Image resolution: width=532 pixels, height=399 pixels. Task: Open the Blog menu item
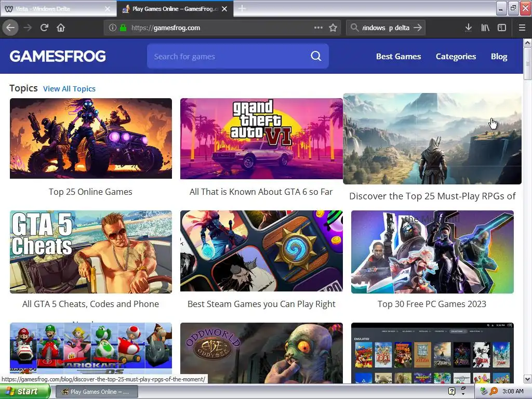coord(499,57)
